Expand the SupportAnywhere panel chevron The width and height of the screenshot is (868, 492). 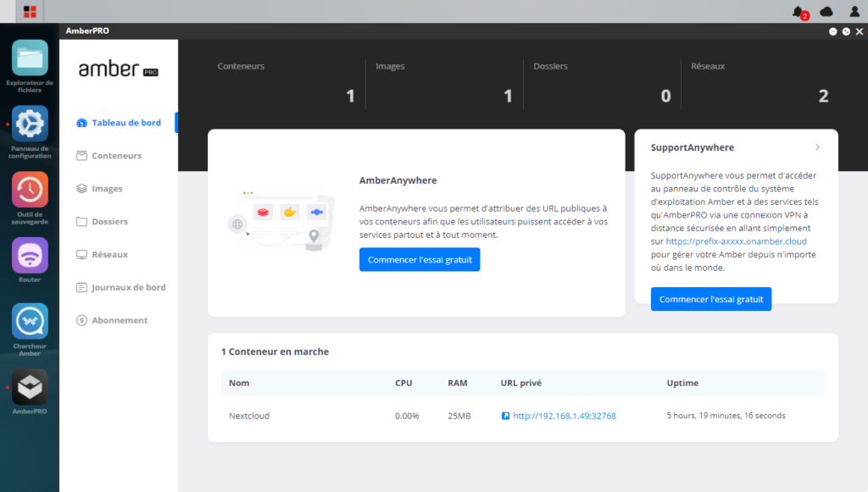coord(816,146)
